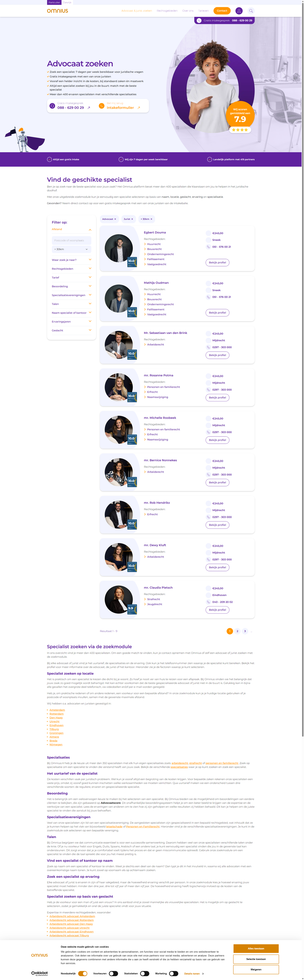Screen dimensions: 304x980
Task: Click phone icon beside Egbert Douma's number
Action: pos(208,247)
